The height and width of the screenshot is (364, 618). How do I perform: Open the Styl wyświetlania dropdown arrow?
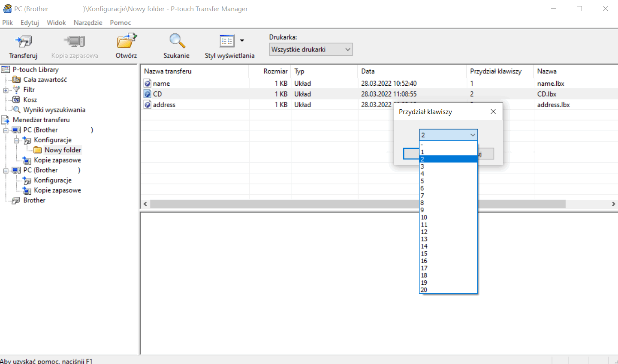pos(242,41)
